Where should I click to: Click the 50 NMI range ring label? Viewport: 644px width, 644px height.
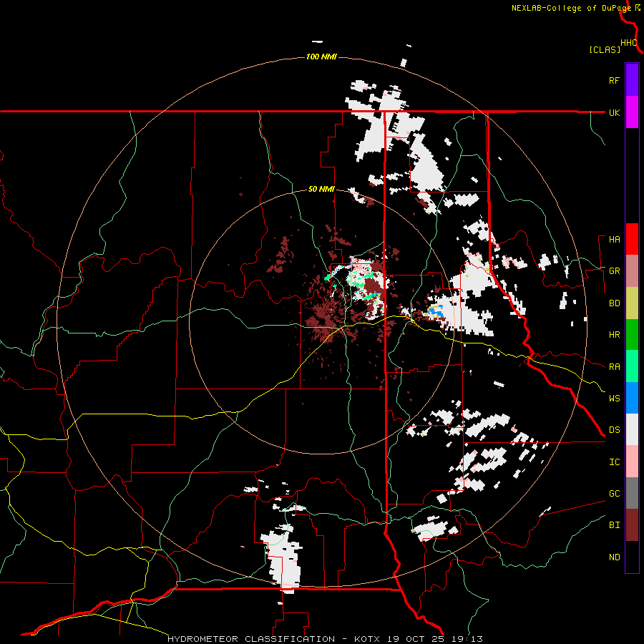click(321, 190)
